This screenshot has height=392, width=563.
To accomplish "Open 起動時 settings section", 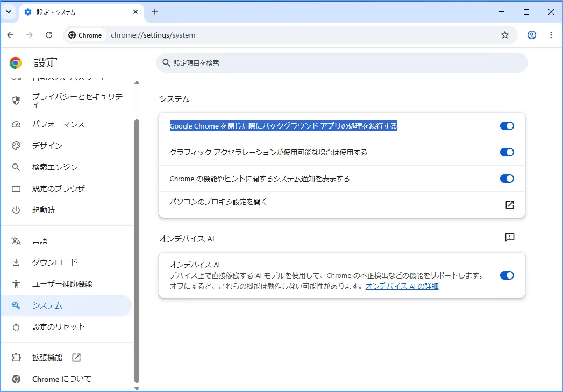I will coord(67,210).
